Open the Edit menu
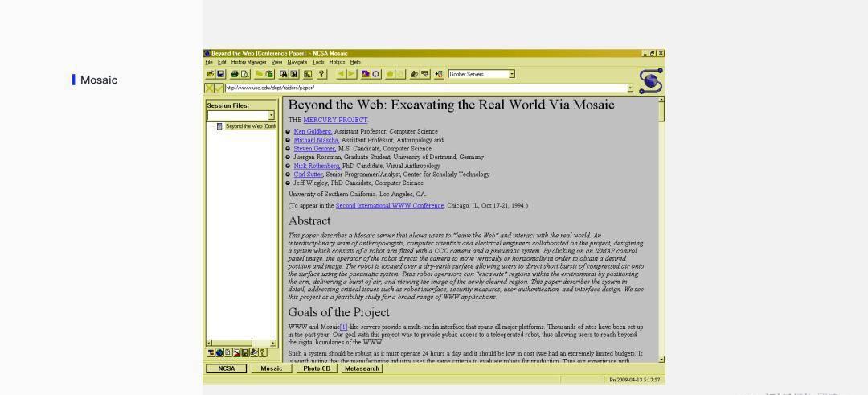This screenshot has height=395, width=868. click(222, 62)
